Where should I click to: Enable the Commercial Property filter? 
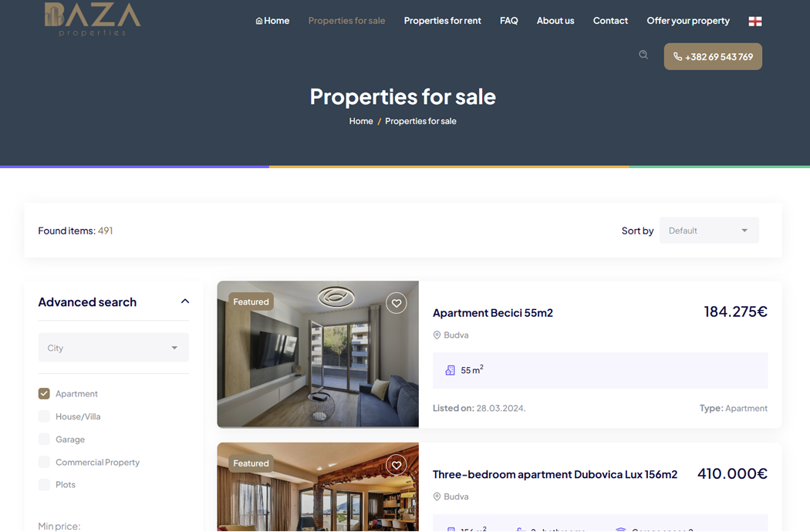pyautogui.click(x=44, y=462)
